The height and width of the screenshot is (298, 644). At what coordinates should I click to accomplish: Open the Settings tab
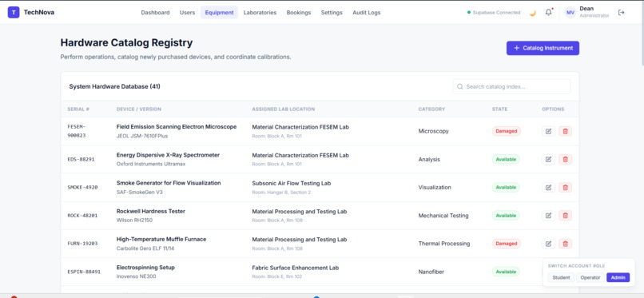(x=332, y=12)
